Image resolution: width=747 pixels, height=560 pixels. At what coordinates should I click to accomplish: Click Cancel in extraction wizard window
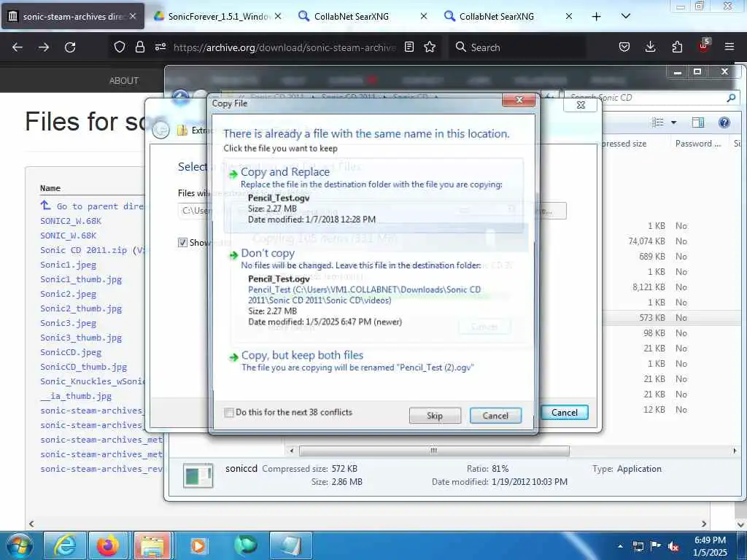[565, 413]
